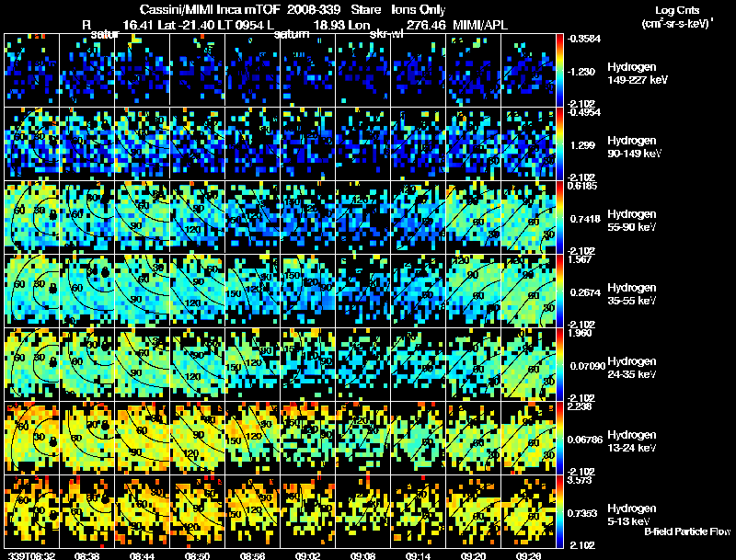Click the colorbar maximum value '-0.3584'
Image resolution: width=736 pixels, height=560 pixels.
(583, 39)
